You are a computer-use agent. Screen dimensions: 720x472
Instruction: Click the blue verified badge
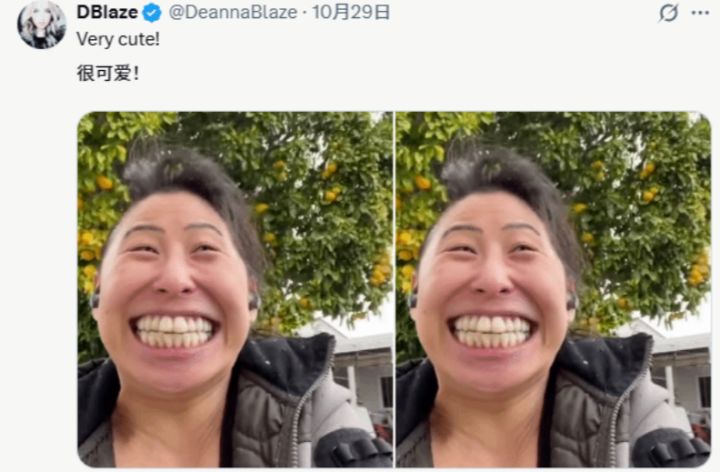pyautogui.click(x=152, y=12)
